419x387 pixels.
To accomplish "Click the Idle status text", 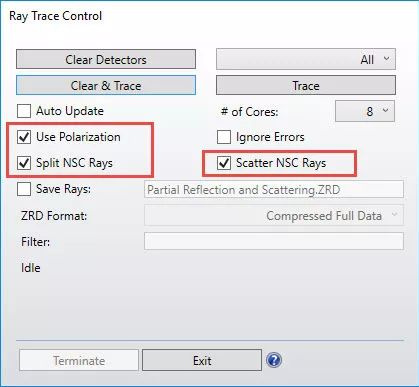I will (31, 268).
